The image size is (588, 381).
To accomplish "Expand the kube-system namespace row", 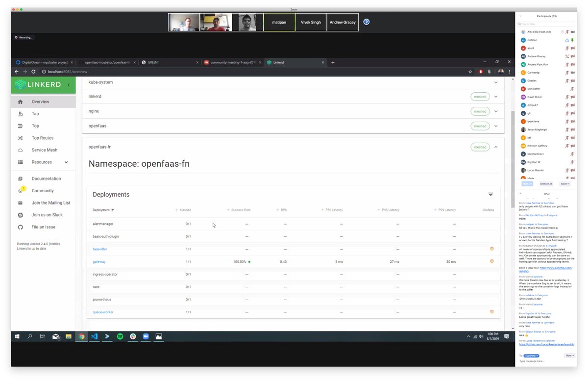I will click(496, 82).
